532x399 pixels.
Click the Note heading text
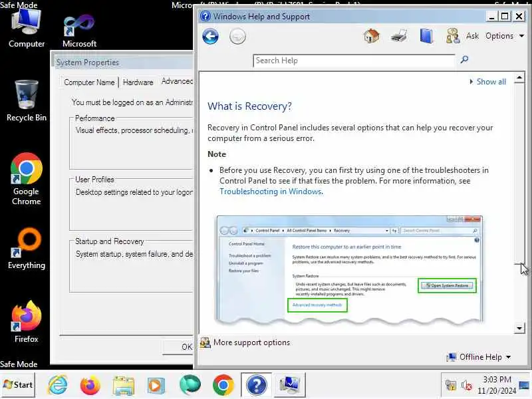pyautogui.click(x=217, y=154)
